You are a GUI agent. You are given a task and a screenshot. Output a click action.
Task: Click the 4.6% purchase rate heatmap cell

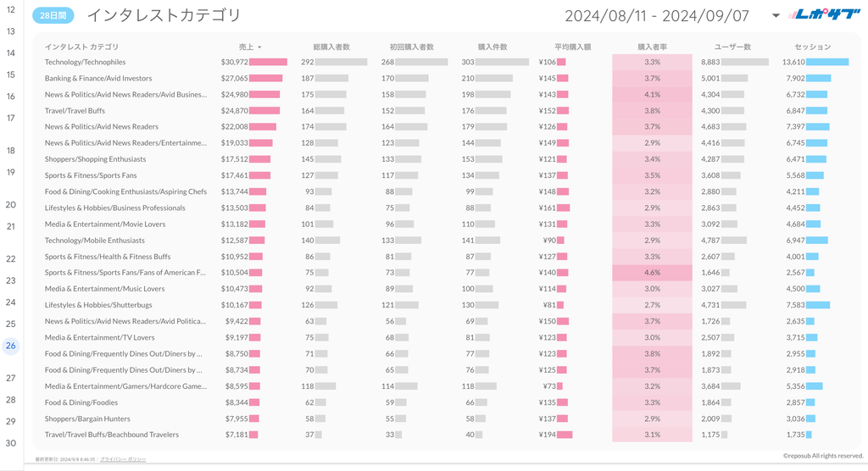652,273
